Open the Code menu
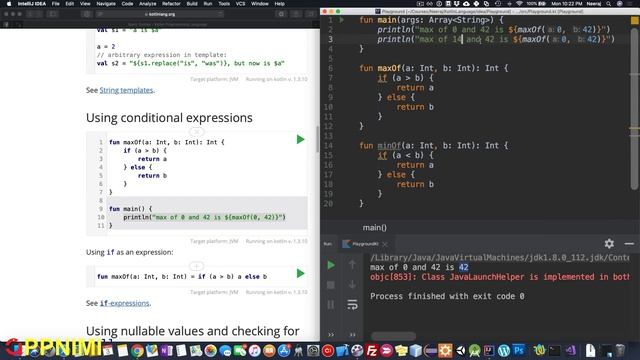 click(127, 4)
